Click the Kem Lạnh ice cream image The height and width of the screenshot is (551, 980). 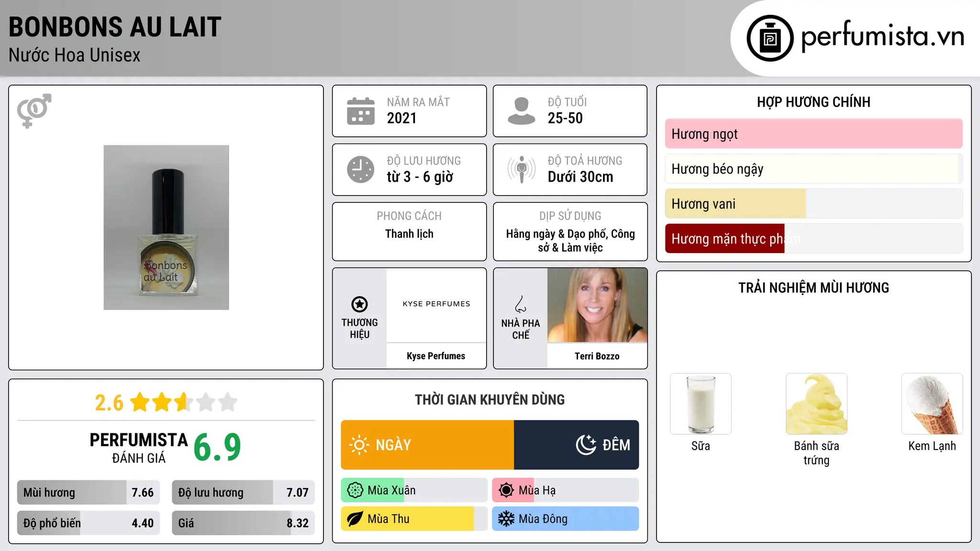pyautogui.click(x=932, y=404)
